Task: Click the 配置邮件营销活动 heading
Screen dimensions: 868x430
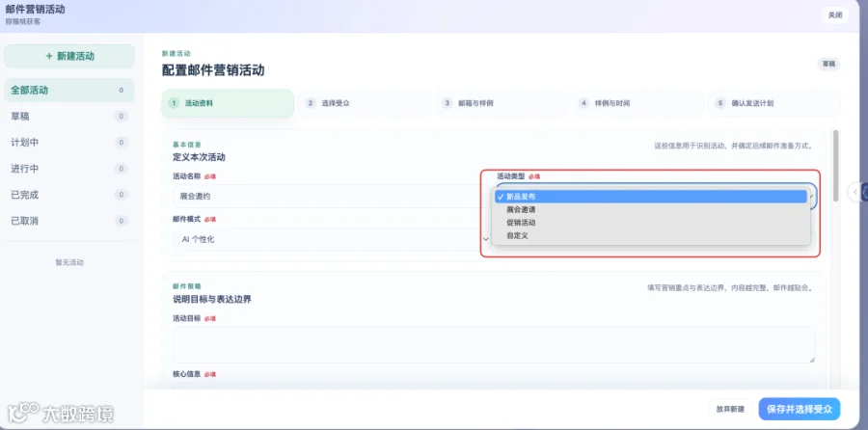Action: 213,70
